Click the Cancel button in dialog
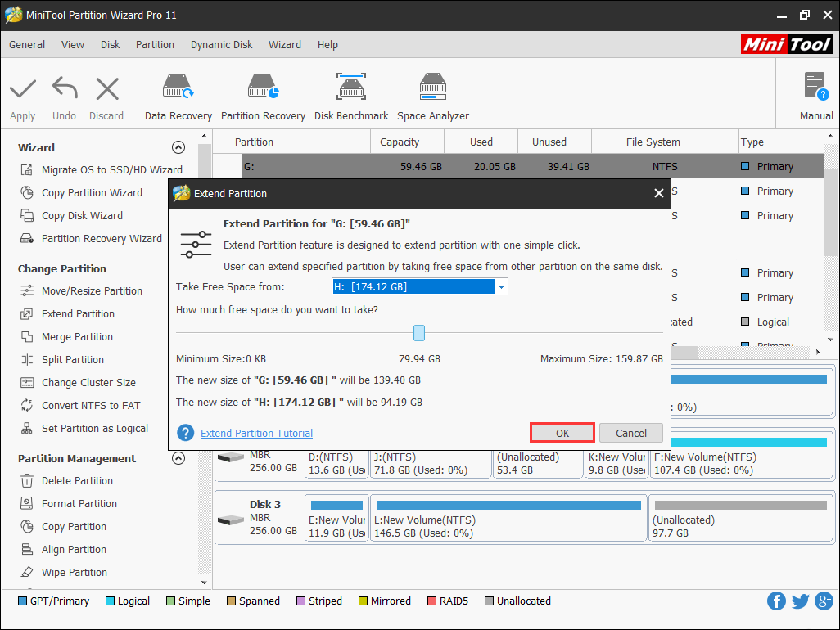840x630 pixels. (631, 433)
